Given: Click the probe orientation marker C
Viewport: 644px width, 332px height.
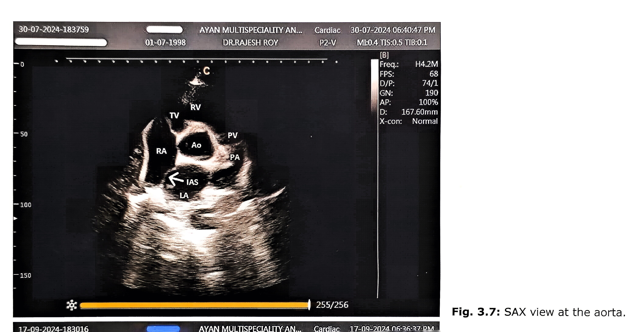Looking at the screenshot, I should 206,71.
